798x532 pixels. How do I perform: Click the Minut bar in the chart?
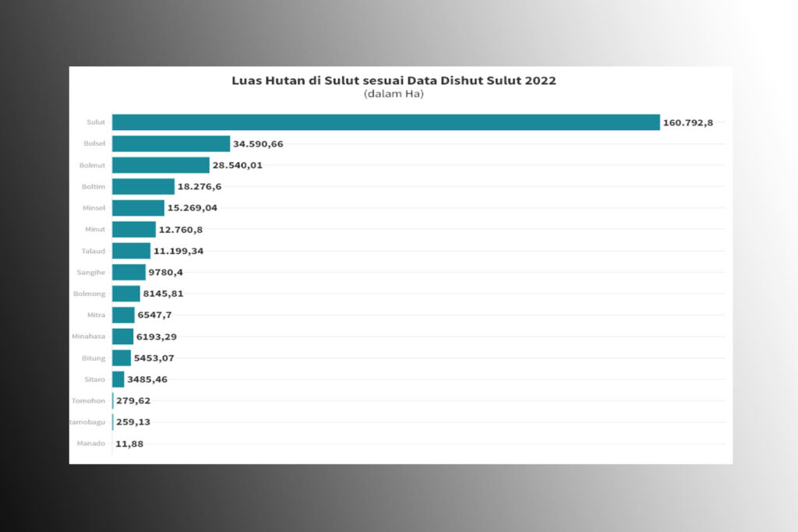coord(134,229)
